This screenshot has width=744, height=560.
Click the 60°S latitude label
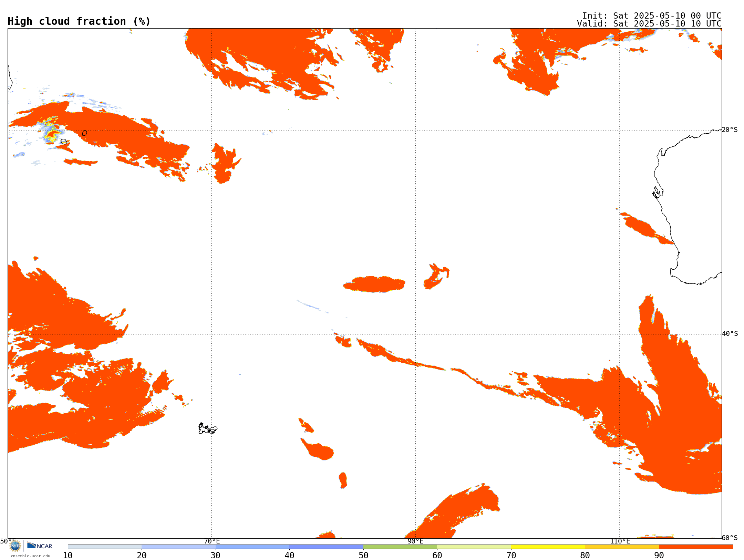[x=730, y=538]
